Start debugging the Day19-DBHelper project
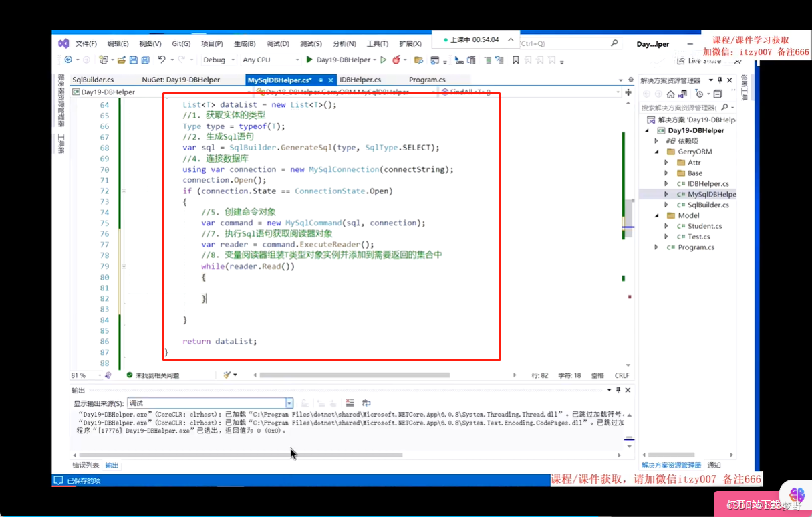Viewport: 812px width, 517px height. pyautogui.click(x=309, y=60)
